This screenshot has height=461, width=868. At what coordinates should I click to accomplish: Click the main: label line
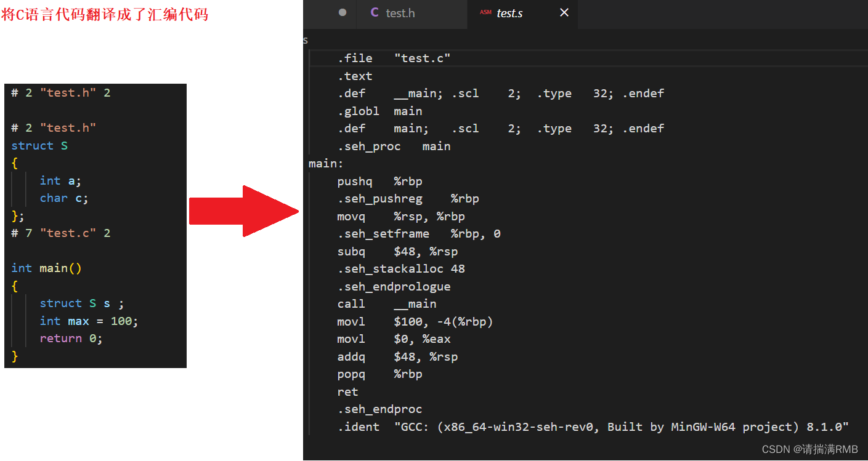pos(326,164)
